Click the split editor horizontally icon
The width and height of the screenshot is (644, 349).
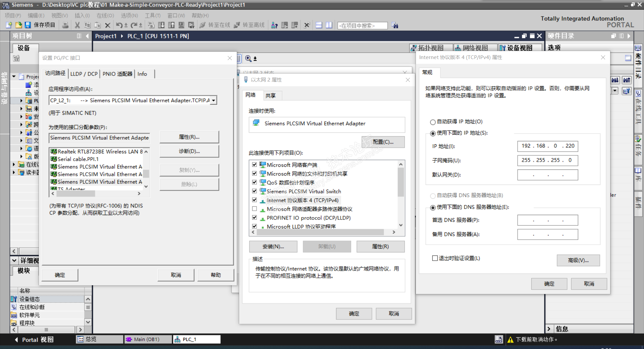(319, 25)
